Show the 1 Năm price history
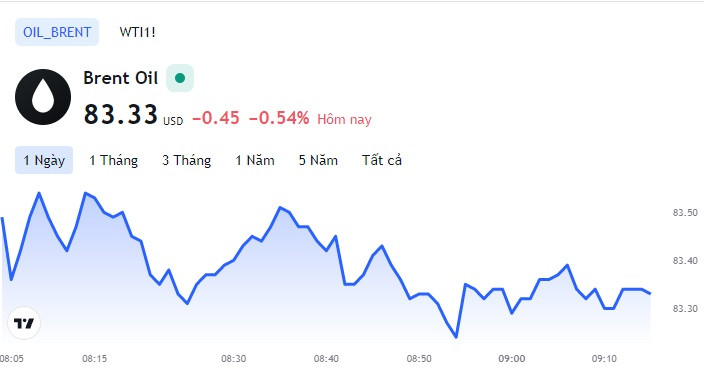This screenshot has height=368, width=704. (x=255, y=160)
